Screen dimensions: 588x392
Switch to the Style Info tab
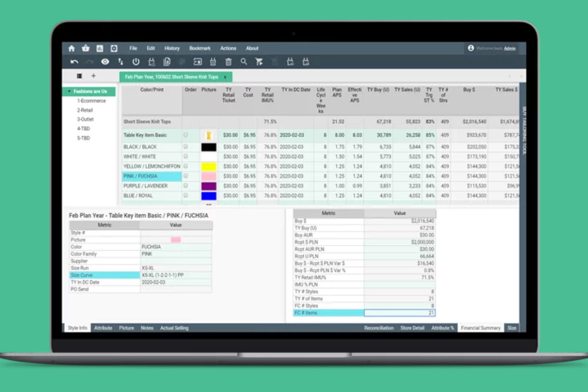pyautogui.click(x=77, y=328)
